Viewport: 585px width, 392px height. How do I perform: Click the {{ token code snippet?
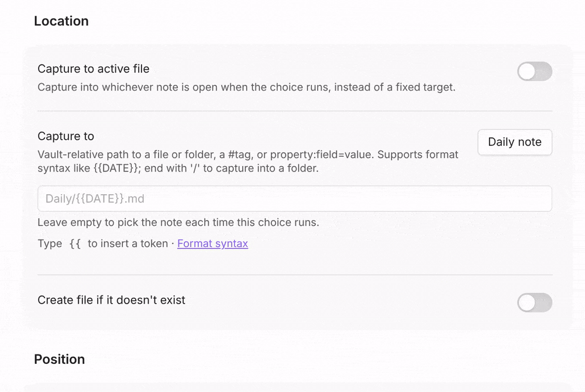click(x=75, y=243)
